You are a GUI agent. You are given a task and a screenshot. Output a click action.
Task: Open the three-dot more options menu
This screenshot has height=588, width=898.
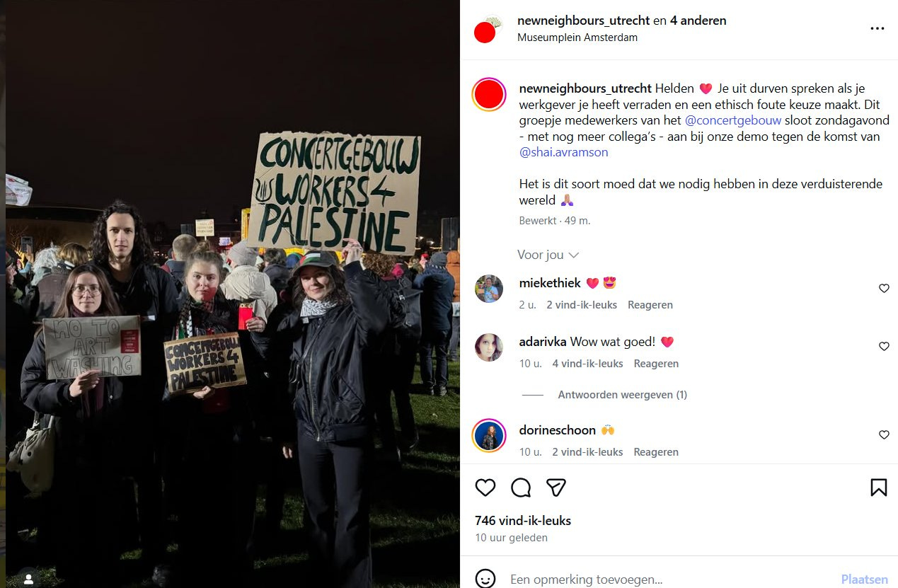(x=877, y=28)
